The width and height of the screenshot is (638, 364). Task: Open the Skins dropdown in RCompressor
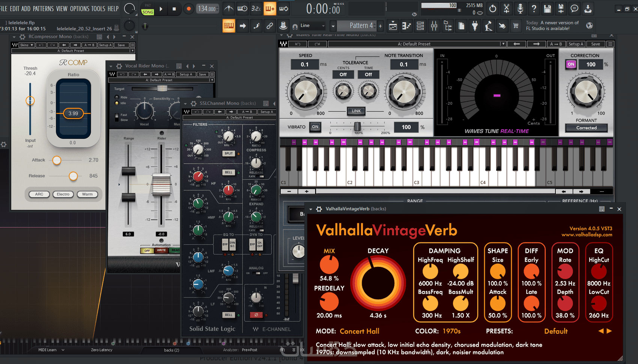point(26,45)
